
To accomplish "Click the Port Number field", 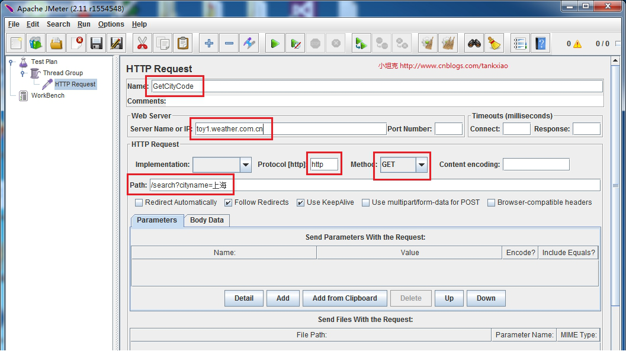I will coord(448,129).
